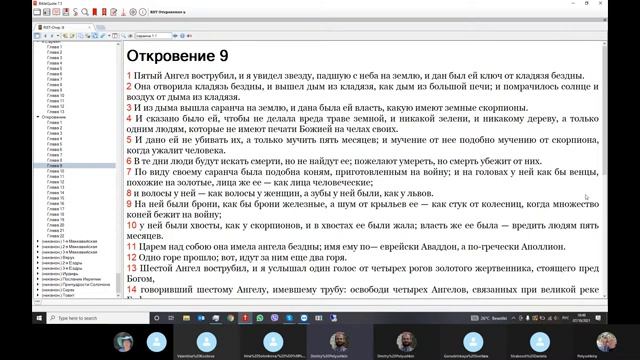Click the notes edit icon with pencil
The width and height of the screenshot is (640, 360).
(113, 12)
